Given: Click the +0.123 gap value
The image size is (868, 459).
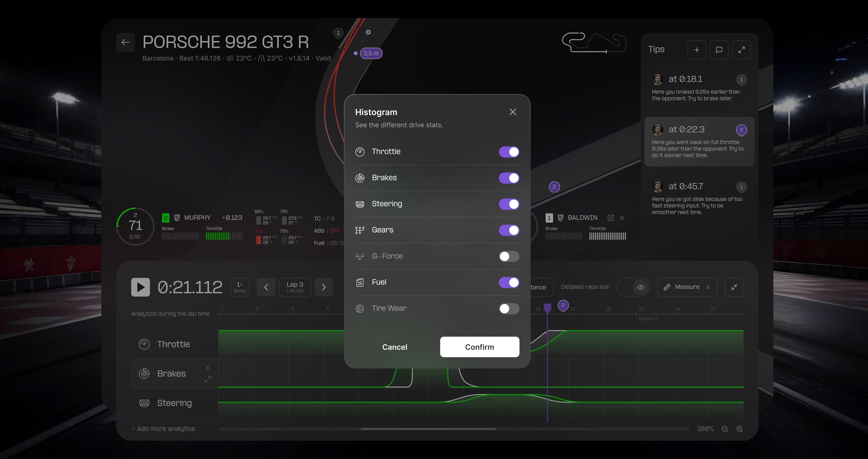Looking at the screenshot, I should click(232, 218).
